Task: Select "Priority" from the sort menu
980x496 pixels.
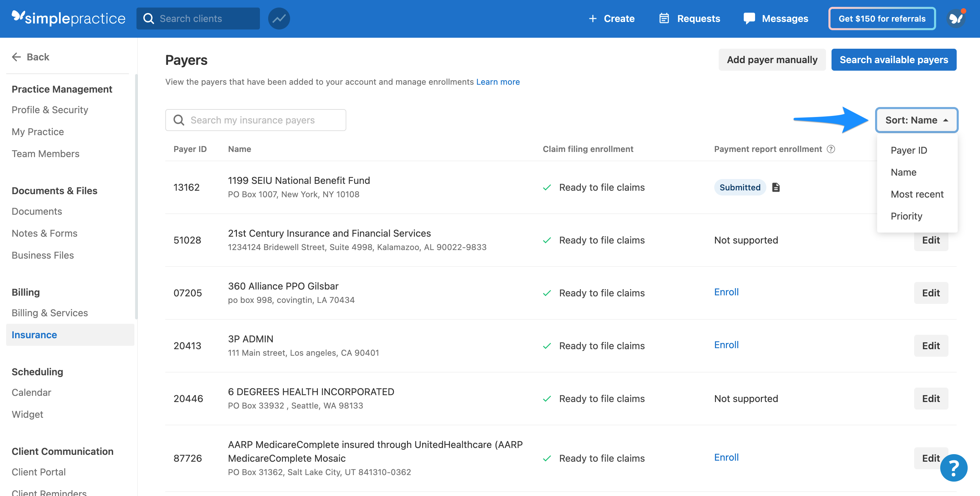Action: [x=906, y=216]
